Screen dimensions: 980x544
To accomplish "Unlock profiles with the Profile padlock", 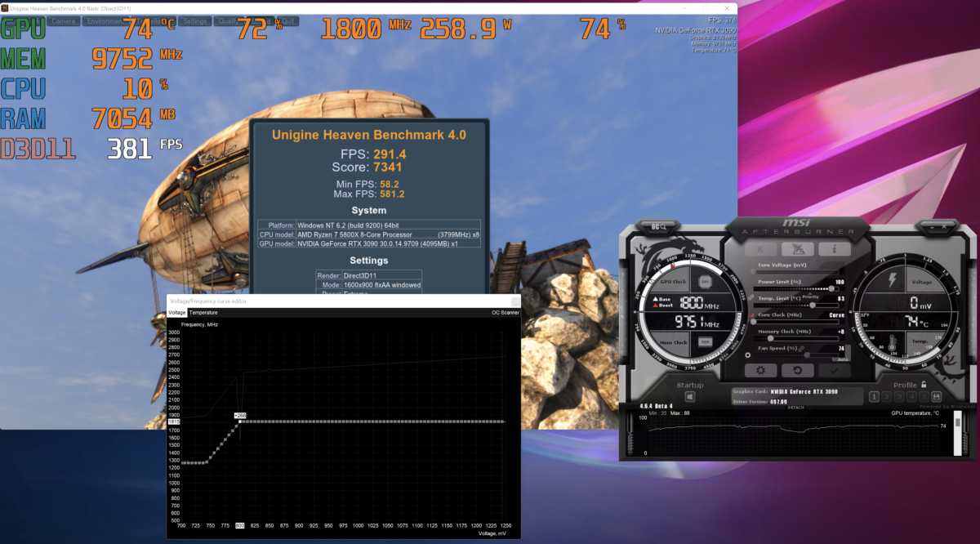I will (x=923, y=384).
